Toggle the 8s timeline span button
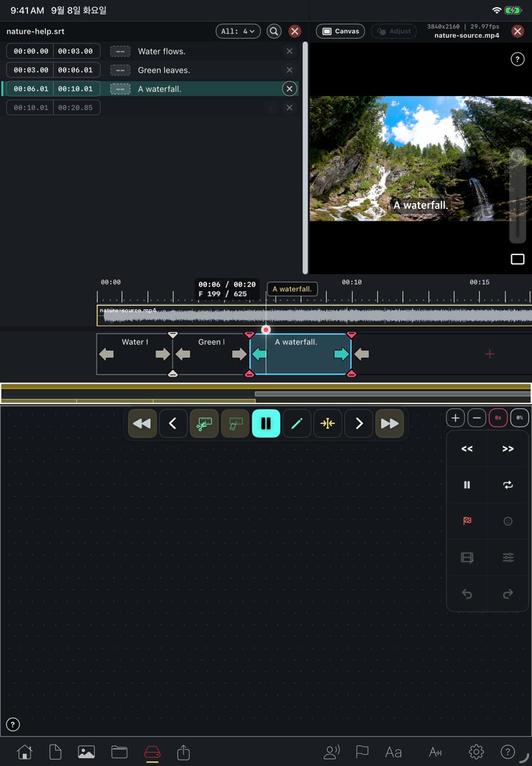 coord(498,417)
